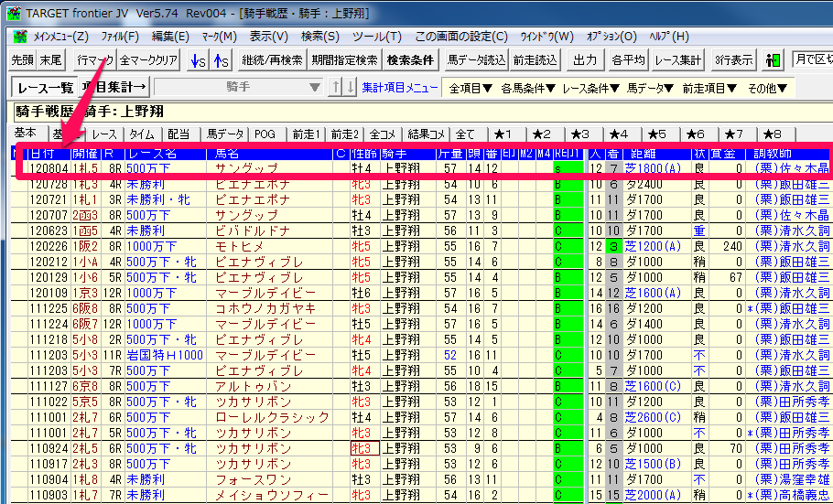Toggle 3行表示 button
The width and height of the screenshot is (833, 504).
point(733,60)
